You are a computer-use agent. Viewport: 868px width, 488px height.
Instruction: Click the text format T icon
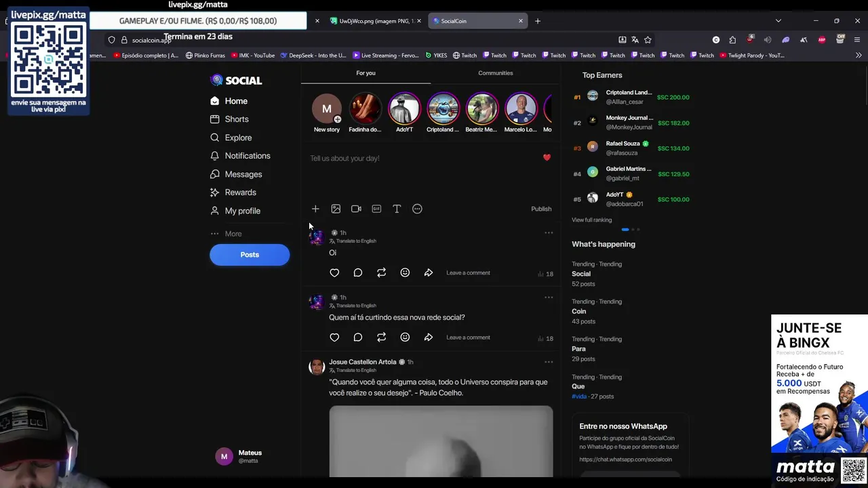coord(397,209)
